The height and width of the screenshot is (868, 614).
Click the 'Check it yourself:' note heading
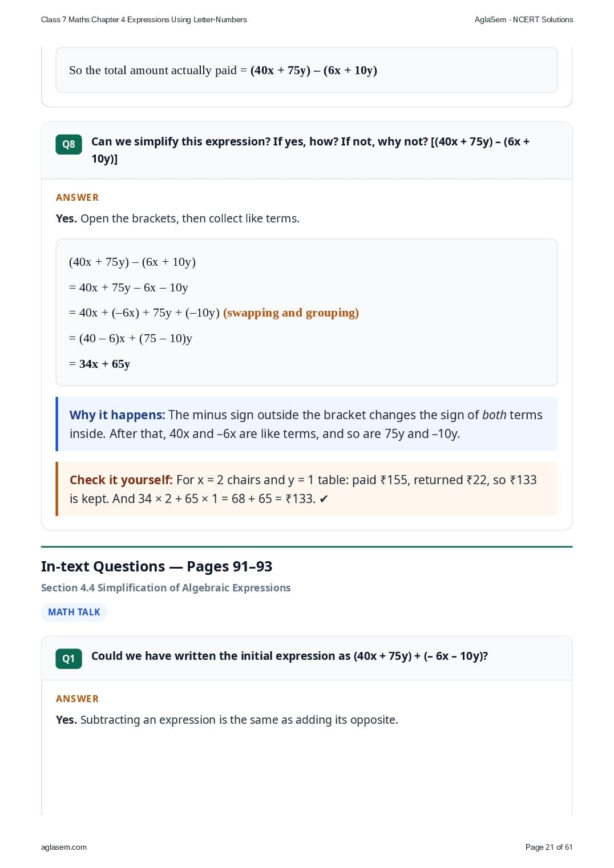[121, 480]
